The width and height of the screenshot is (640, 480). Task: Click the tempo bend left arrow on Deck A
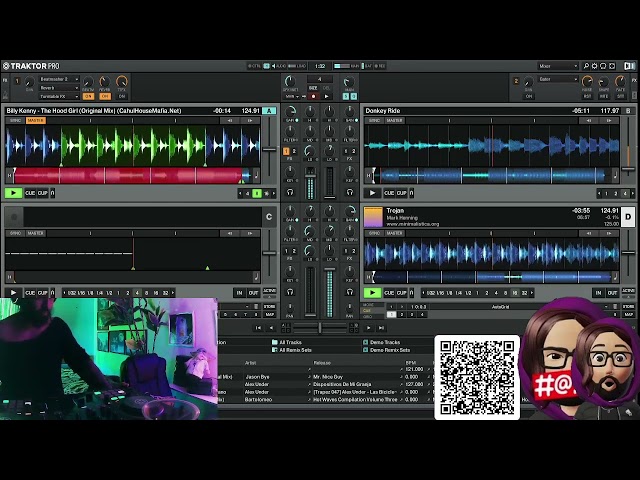pyautogui.click(x=230, y=120)
